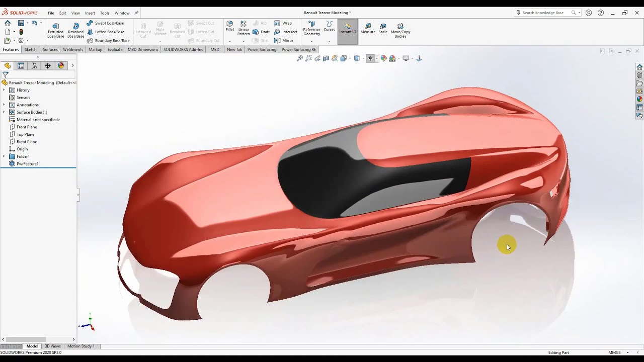
Task: Open the Save dropdown arrow
Action: pyautogui.click(x=27, y=23)
